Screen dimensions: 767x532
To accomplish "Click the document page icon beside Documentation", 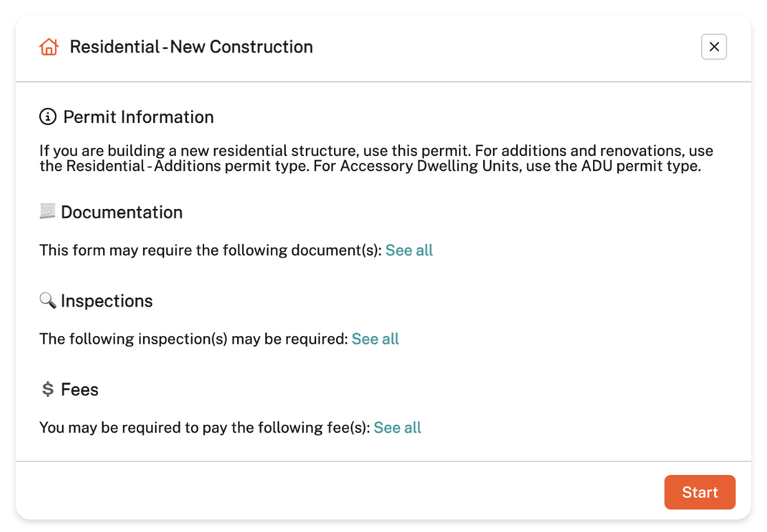I will pyautogui.click(x=47, y=212).
